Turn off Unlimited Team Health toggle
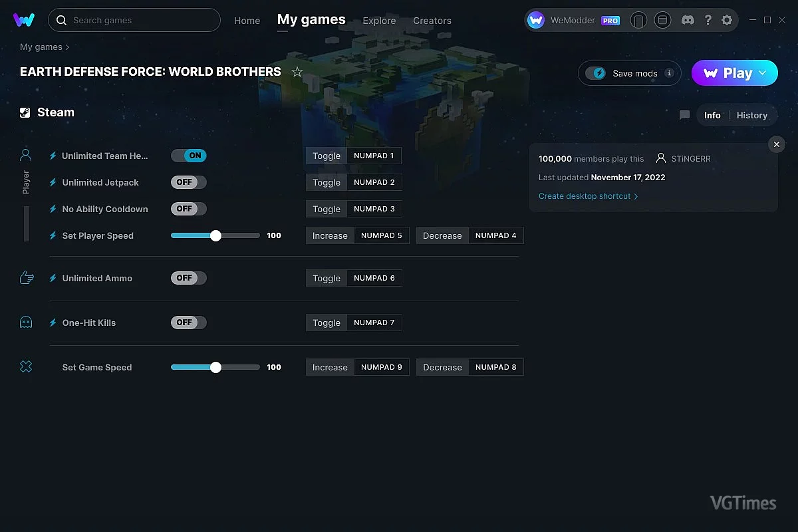Image resolution: width=798 pixels, height=532 pixels. pos(189,156)
